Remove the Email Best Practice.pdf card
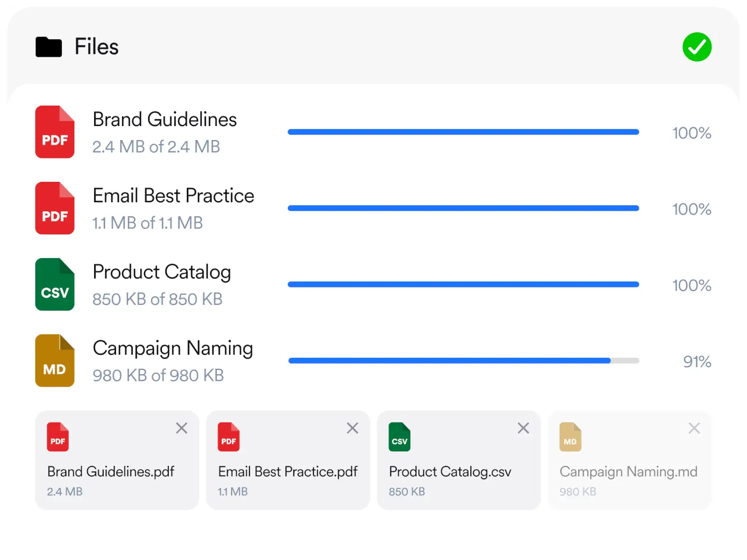Viewport: 747px width, 560px height. (x=353, y=428)
